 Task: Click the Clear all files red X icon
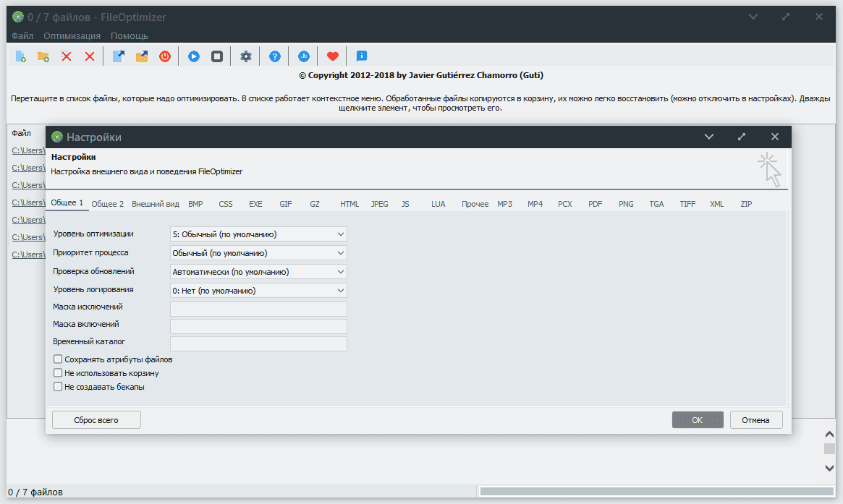coord(90,56)
